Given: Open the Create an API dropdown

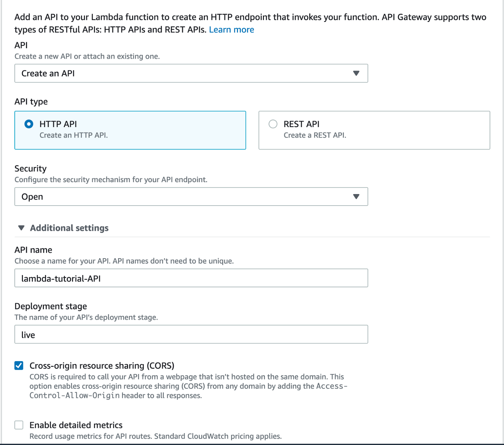Looking at the screenshot, I should point(191,73).
